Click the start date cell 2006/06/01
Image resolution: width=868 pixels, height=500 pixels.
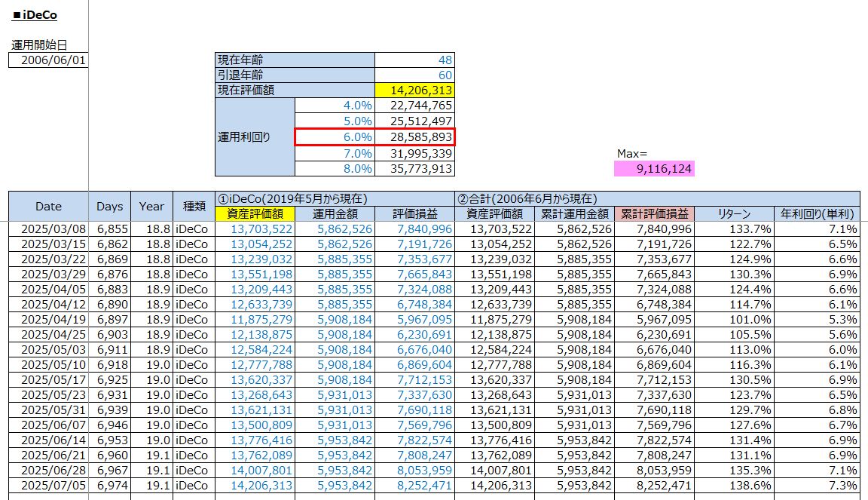(x=48, y=60)
